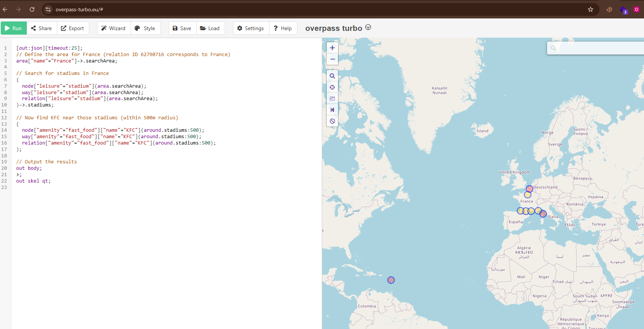Run the Overpass query

(14, 28)
